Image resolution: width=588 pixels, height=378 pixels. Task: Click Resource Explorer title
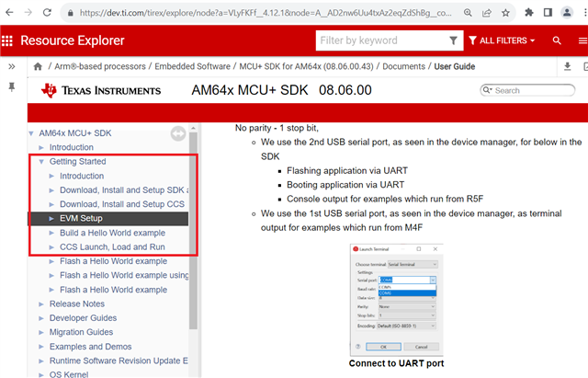pyautogui.click(x=73, y=40)
